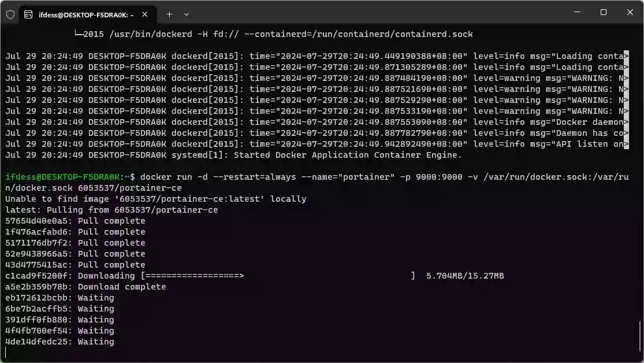Maximize the terminal window
This screenshot has height=363, width=644.
603,12
